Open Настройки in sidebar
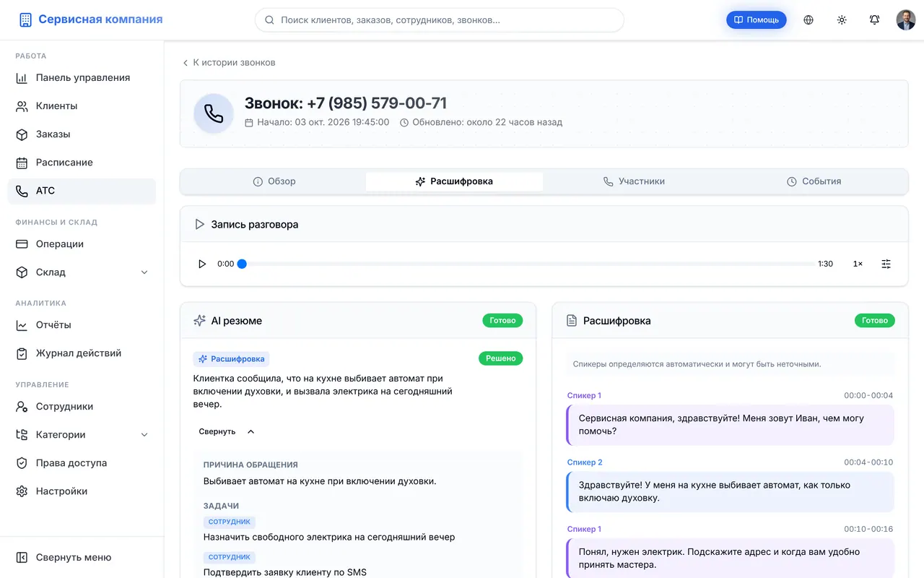This screenshot has height=578, width=924. click(82, 491)
